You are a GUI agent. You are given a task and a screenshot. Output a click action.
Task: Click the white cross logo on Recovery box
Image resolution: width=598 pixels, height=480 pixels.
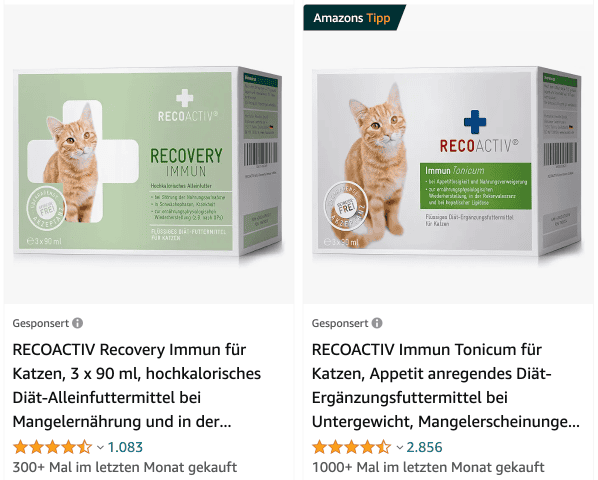click(185, 98)
